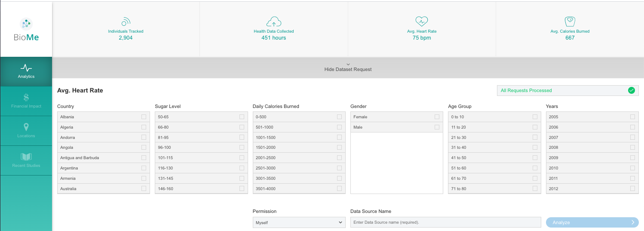The width and height of the screenshot is (644, 231).
Task: Click the Analyze button
Action: pyautogui.click(x=592, y=222)
